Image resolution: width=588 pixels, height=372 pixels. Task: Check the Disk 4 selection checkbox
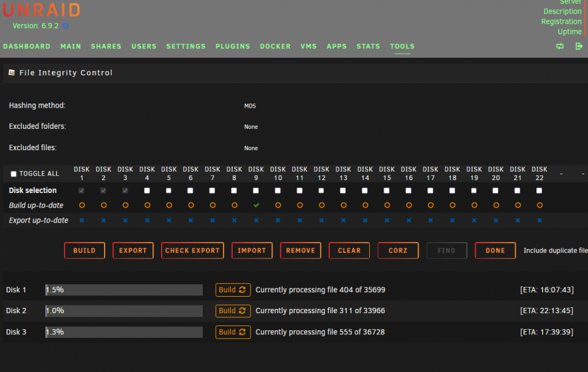click(147, 191)
